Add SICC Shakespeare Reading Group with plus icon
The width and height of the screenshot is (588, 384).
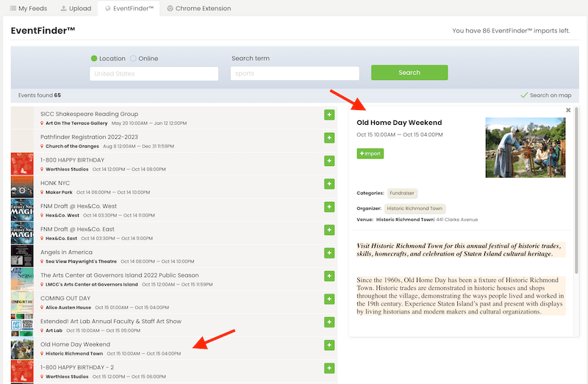point(329,115)
